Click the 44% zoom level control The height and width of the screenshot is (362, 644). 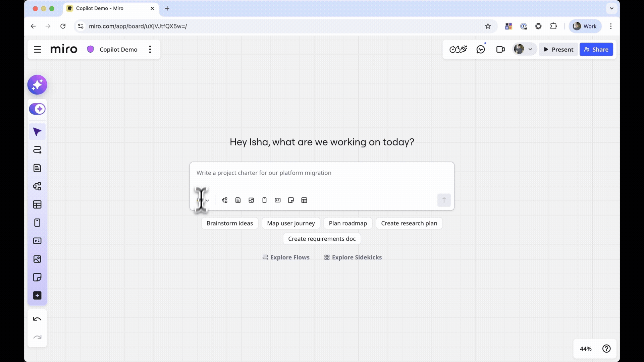click(x=585, y=349)
